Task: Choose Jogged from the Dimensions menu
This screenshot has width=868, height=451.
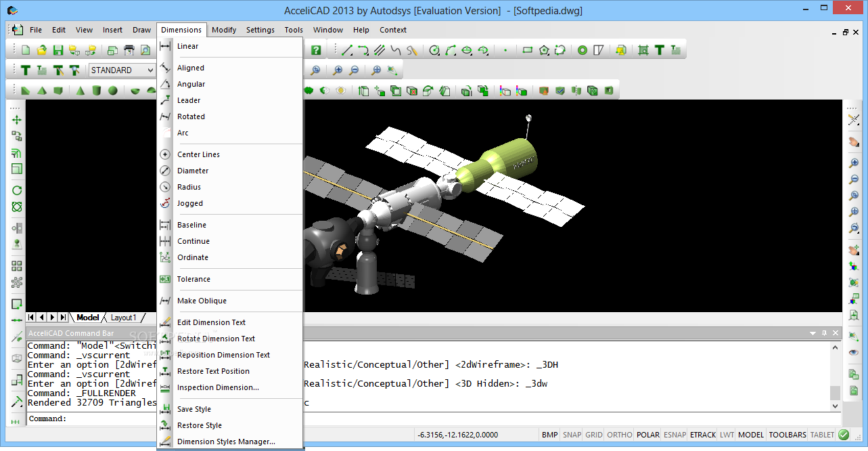Action: 229,203
